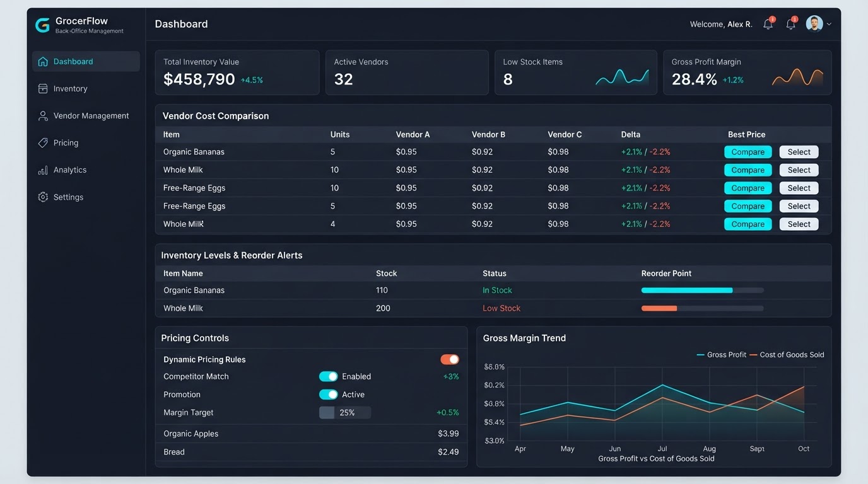868x484 pixels.
Task: Click the Low Stock Whole Milk reorder bar
Action: (x=702, y=308)
